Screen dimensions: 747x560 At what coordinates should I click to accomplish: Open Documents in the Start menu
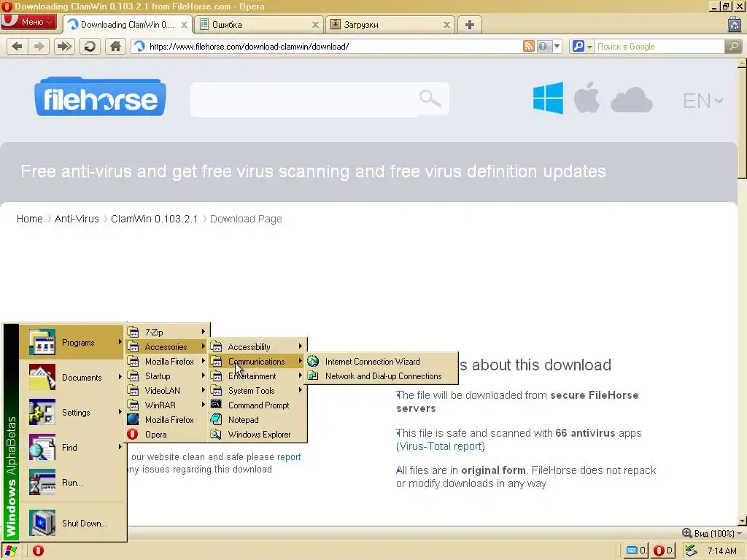coord(71,377)
